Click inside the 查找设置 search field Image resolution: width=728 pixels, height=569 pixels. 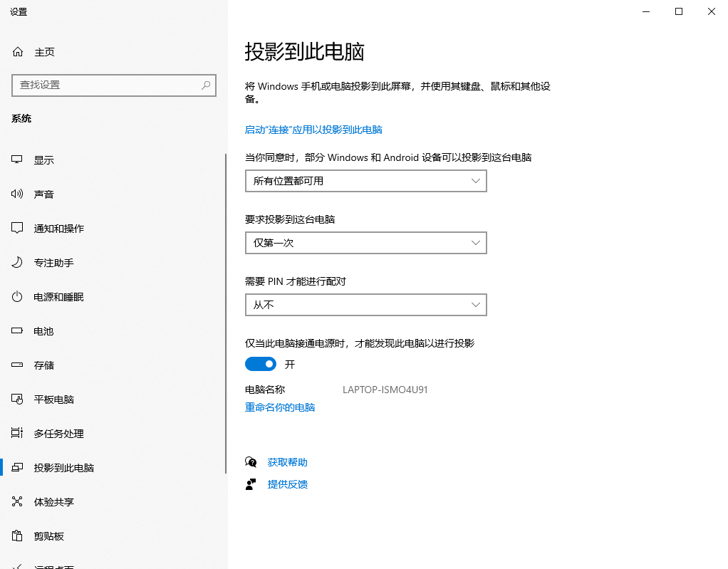click(x=107, y=85)
